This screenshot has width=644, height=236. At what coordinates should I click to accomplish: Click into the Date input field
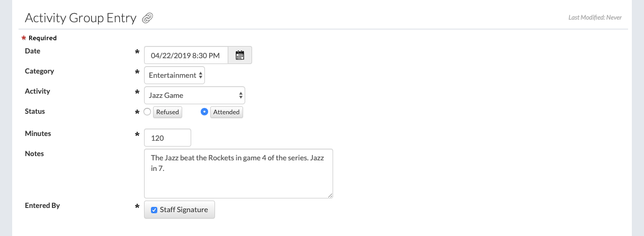(x=185, y=55)
